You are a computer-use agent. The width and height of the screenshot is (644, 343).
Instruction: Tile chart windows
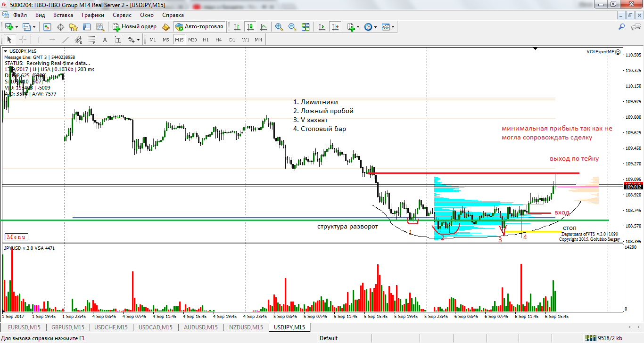click(305, 27)
